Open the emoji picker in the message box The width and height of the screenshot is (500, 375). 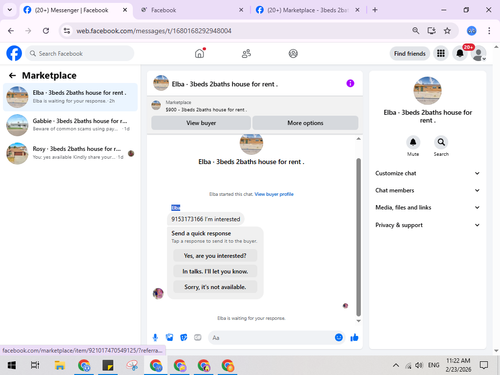point(339,337)
